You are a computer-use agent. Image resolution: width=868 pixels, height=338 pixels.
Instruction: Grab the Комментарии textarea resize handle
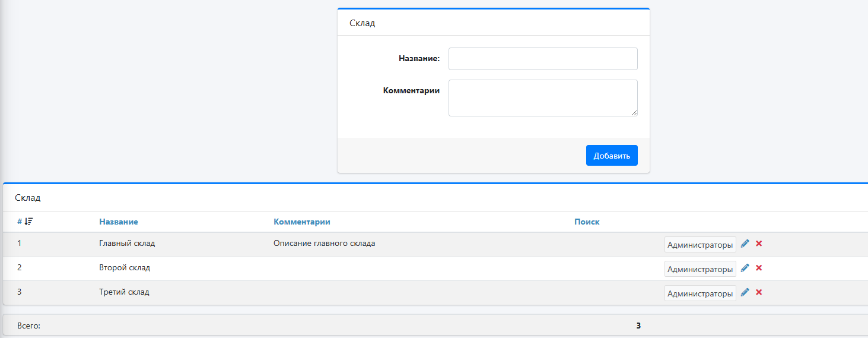coord(634,113)
